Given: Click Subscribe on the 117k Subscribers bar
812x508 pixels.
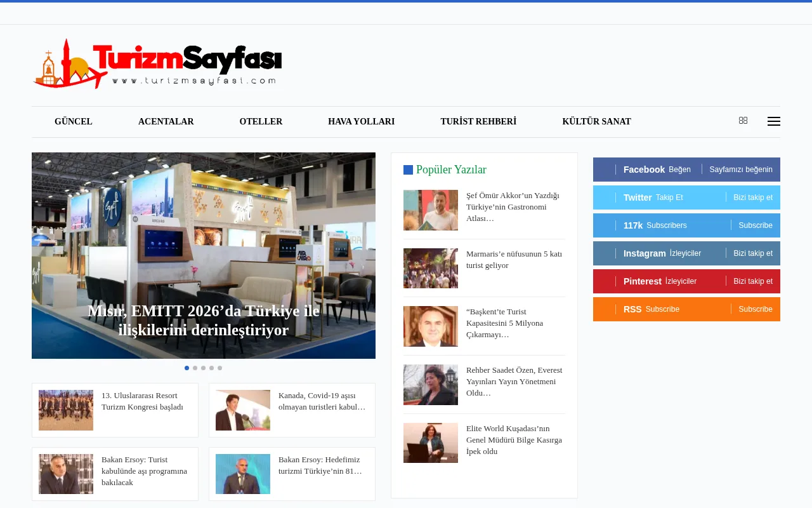Looking at the screenshot, I should 755,225.
